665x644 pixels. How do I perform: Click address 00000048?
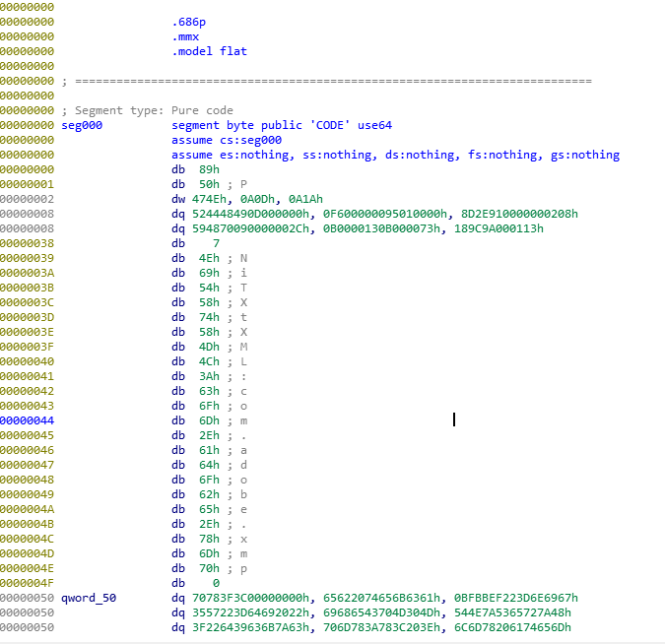(28, 480)
